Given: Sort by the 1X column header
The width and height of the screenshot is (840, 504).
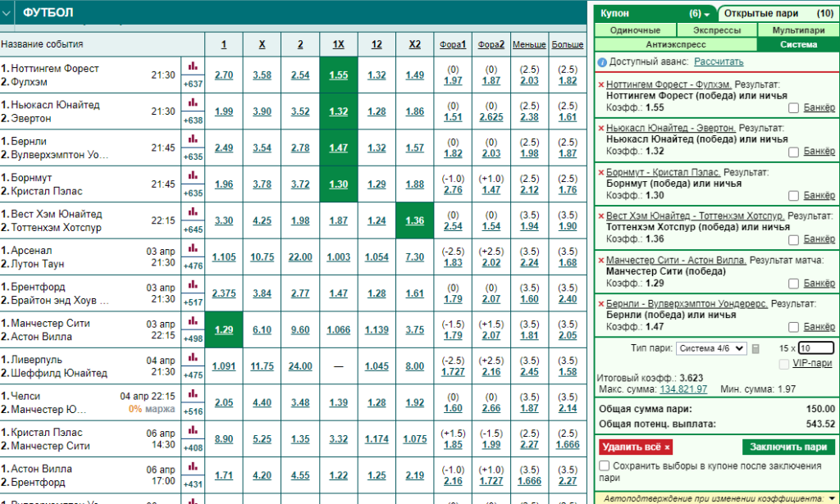Looking at the screenshot, I should click(338, 44).
